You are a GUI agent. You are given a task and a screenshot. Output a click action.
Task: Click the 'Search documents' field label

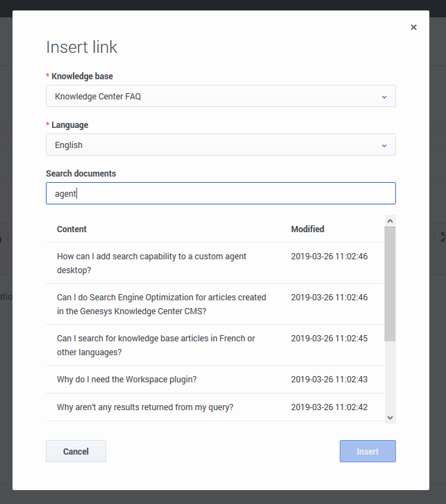[x=81, y=173]
